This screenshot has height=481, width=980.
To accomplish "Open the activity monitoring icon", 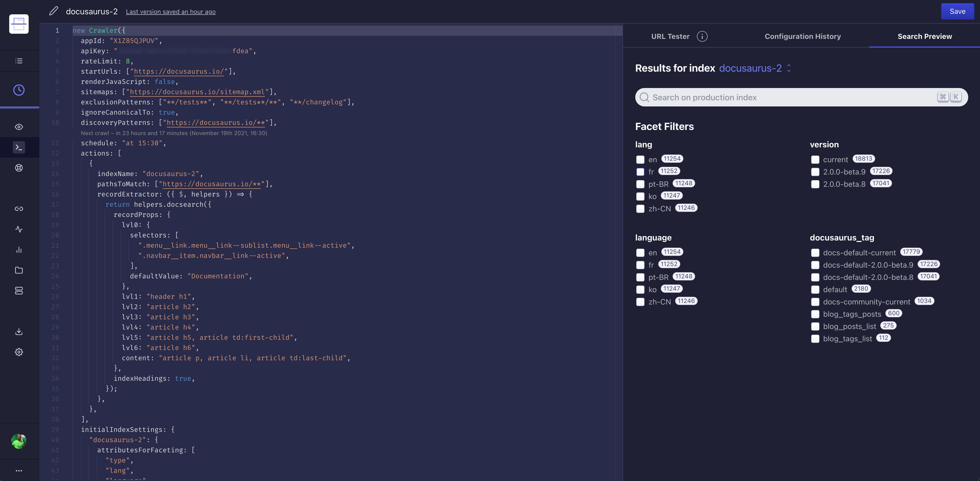I will pos(19,229).
